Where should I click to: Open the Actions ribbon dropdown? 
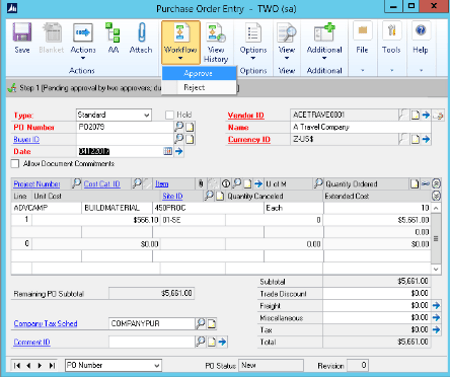83,41
